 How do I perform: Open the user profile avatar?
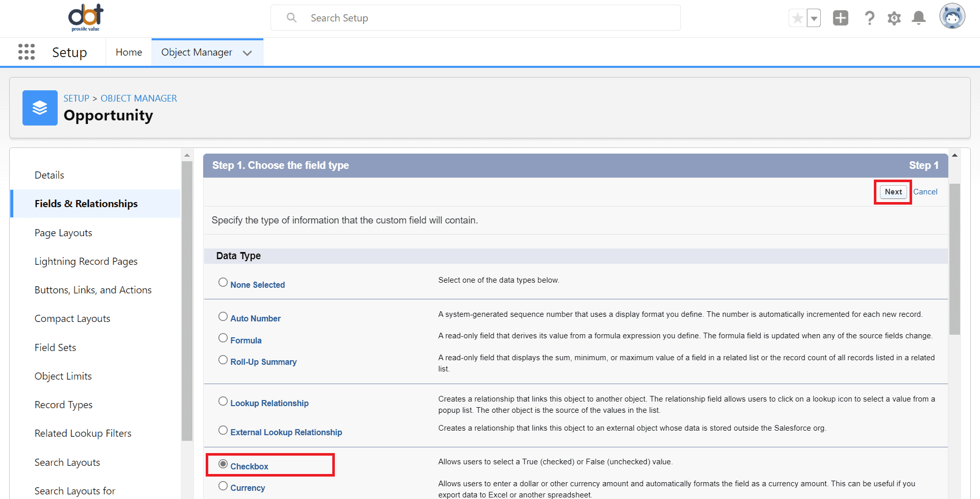pyautogui.click(x=952, y=16)
